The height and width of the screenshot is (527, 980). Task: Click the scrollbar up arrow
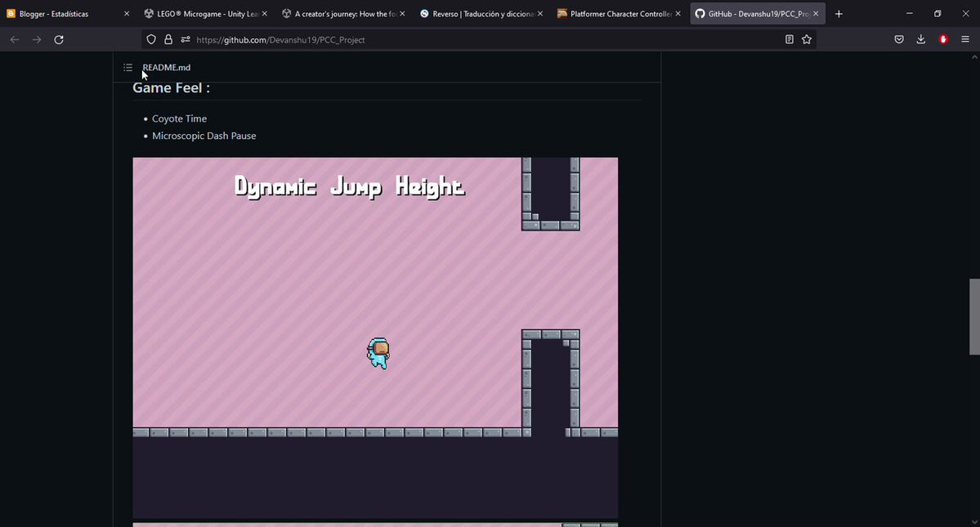click(x=974, y=57)
